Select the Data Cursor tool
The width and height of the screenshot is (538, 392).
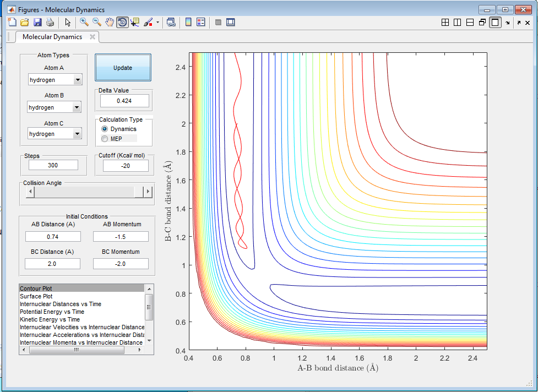point(135,22)
